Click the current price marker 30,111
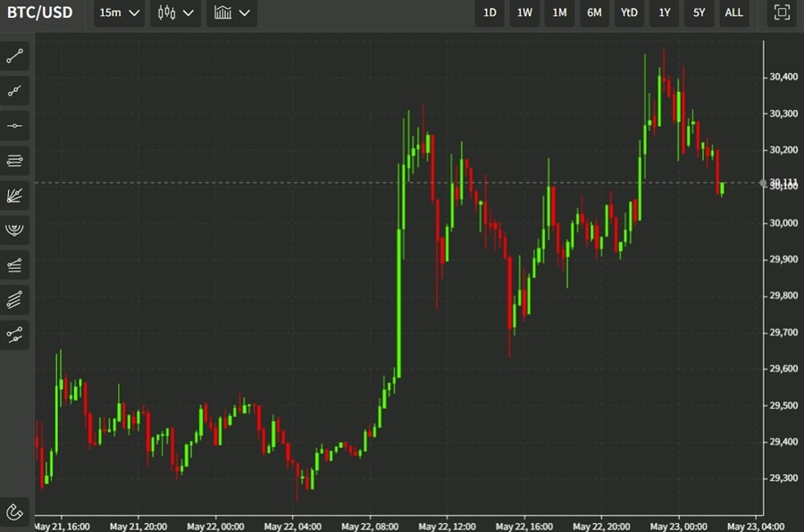Screen dimensions: 804x532 point(783,181)
